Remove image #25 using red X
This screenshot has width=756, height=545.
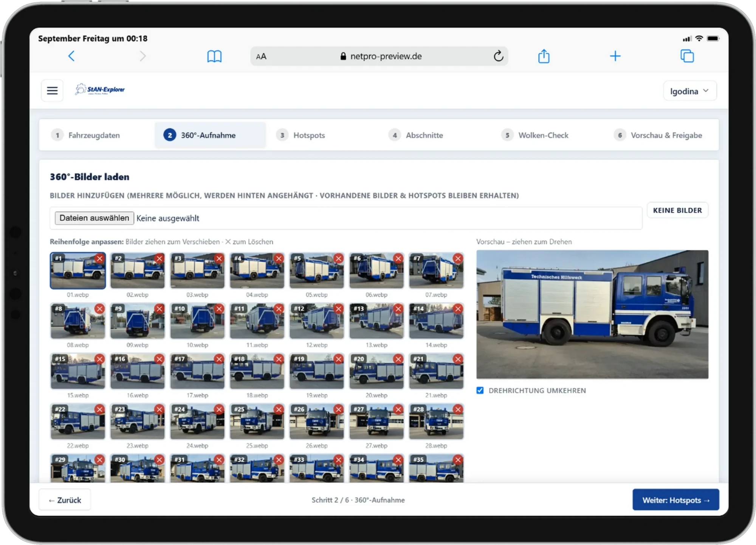(279, 409)
